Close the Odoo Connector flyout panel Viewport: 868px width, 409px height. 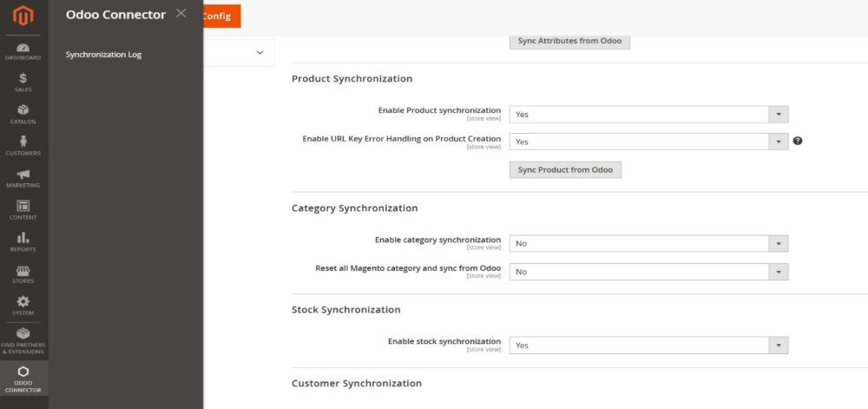pyautogui.click(x=181, y=13)
